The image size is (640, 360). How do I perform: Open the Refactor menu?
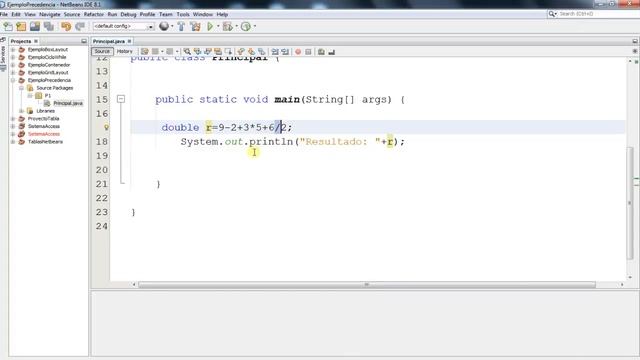[x=94, y=14]
